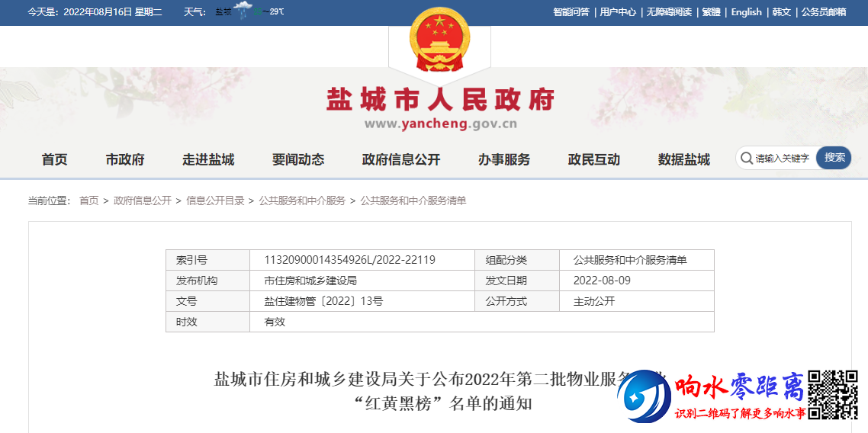868x433 pixels.
Task: Switch to 繁體 traditional Chinese
Action: pyautogui.click(x=712, y=12)
